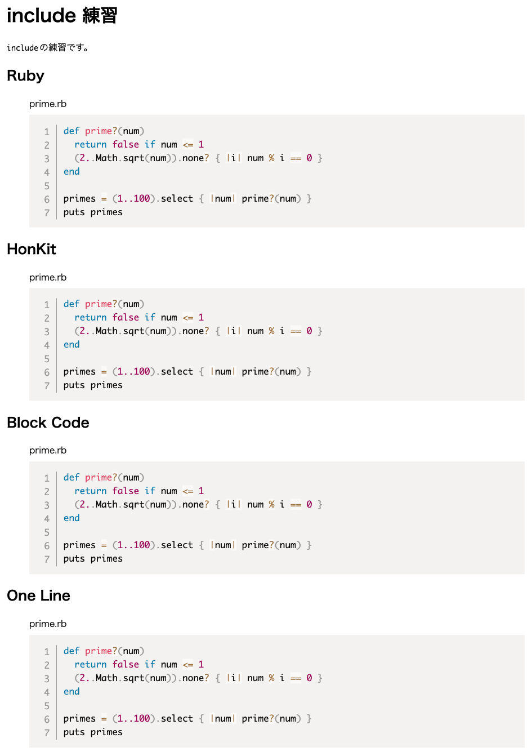Click line number 5 in the Block Code block
Screen dimensions: 532x756
[x=47, y=532]
